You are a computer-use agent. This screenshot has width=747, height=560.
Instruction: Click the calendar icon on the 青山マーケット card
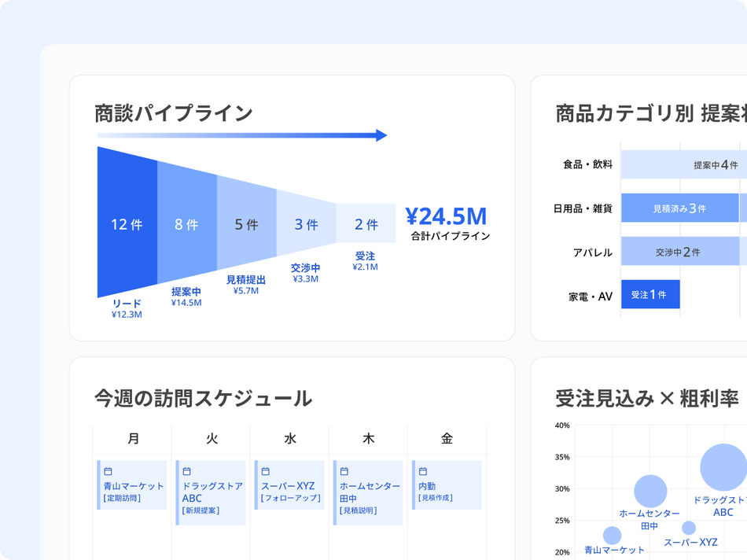(109, 471)
